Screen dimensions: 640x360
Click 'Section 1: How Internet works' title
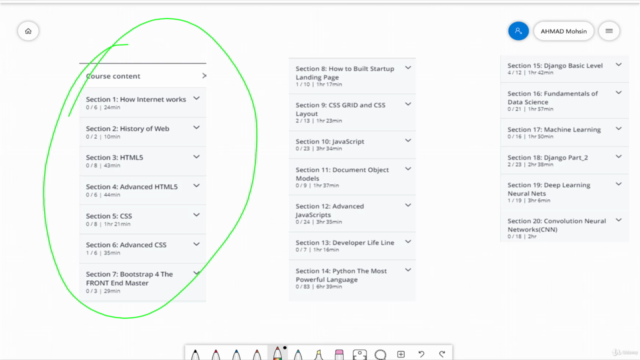click(136, 99)
